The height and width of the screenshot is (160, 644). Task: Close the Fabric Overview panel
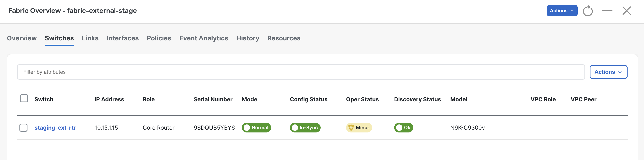tap(627, 11)
